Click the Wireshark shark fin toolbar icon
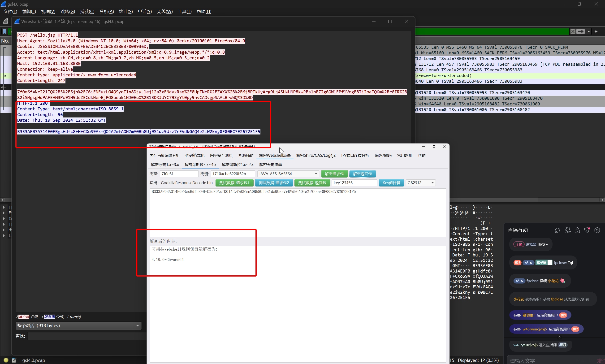Screen dimensions: 605x364 click(6, 21)
